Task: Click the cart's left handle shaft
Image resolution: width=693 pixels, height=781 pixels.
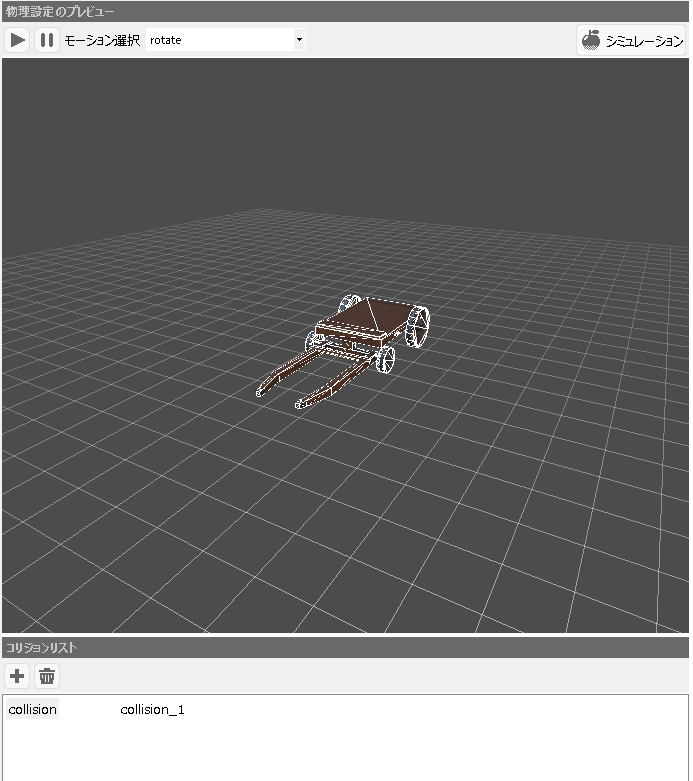Action: 285,373
